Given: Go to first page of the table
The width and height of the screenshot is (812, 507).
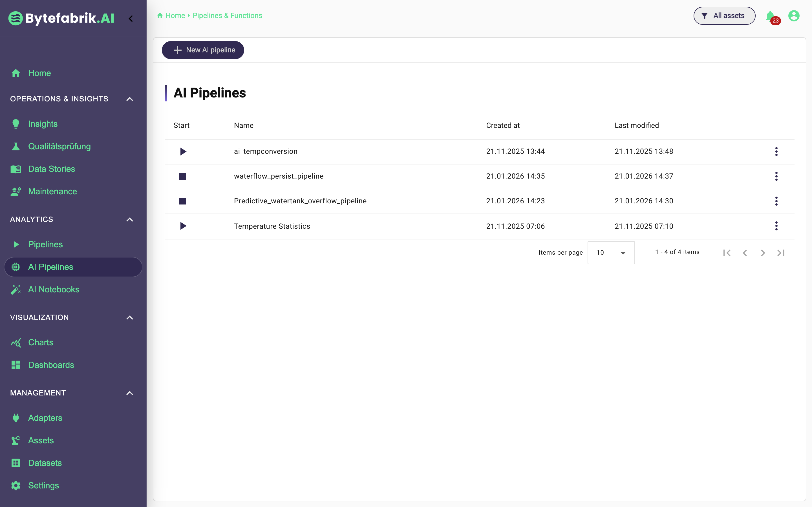Looking at the screenshot, I should click(x=727, y=253).
